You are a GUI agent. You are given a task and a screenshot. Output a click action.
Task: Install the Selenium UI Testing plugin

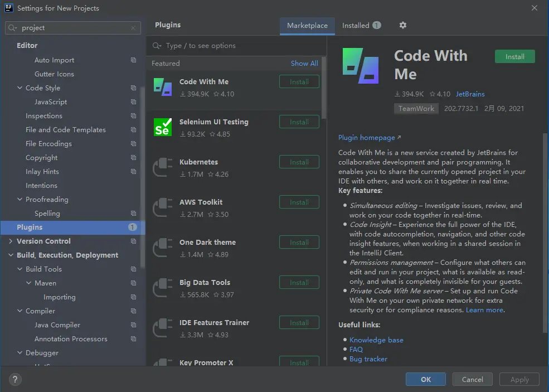pyautogui.click(x=299, y=122)
